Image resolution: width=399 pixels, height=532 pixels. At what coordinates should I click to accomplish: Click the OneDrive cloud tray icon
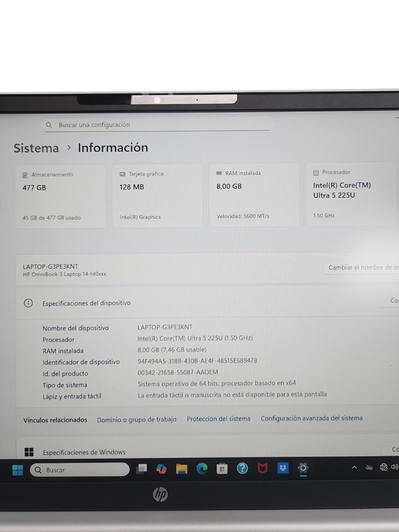tap(369, 468)
